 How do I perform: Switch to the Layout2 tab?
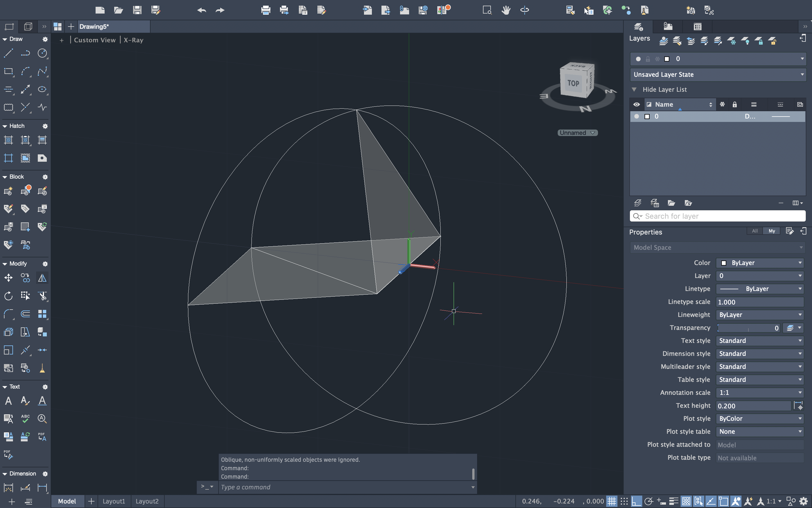coord(147,501)
